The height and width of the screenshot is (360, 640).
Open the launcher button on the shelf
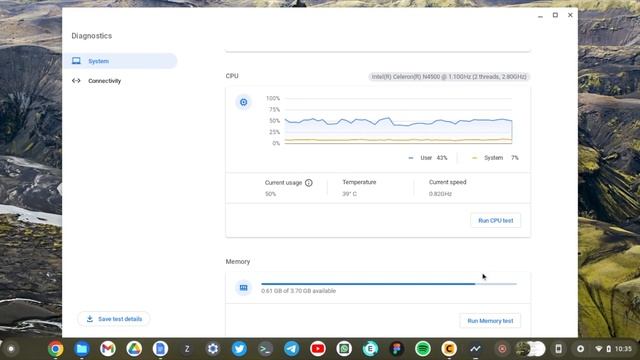tap(11, 349)
